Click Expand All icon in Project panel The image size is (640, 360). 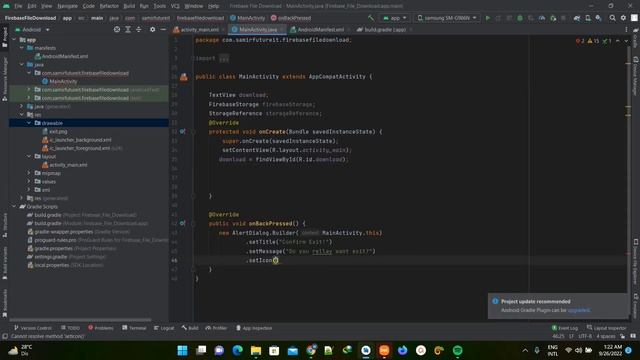[x=128, y=29]
